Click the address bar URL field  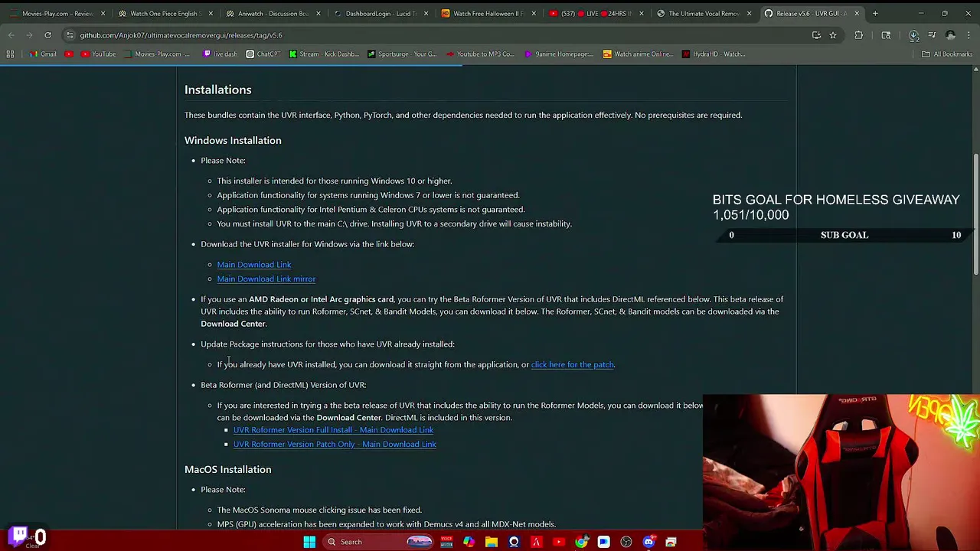pos(436,35)
